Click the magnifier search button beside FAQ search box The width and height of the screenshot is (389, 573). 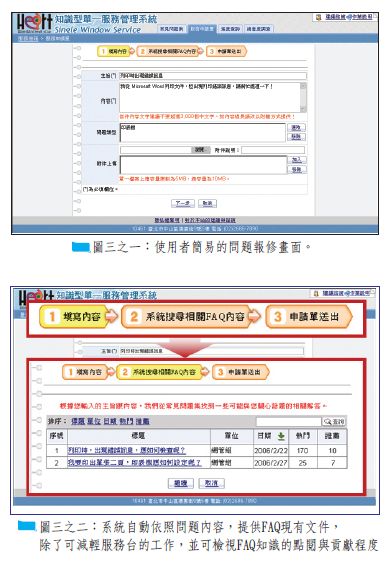point(333,421)
